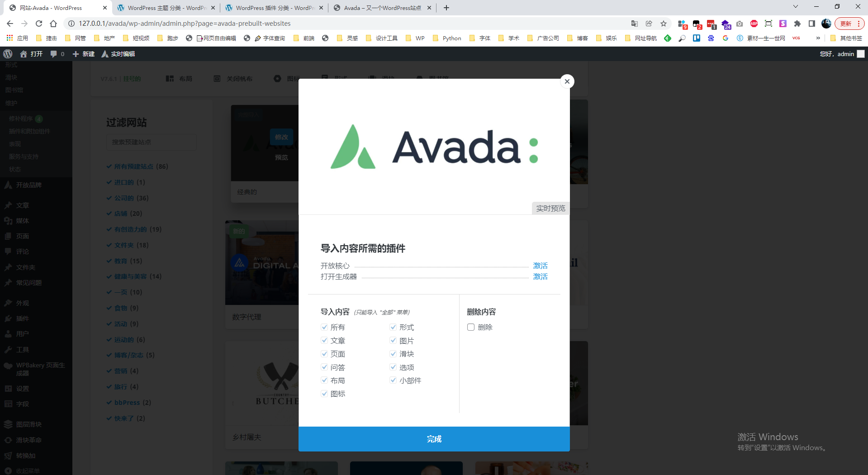
Task: Uncheck the 图标 import checkbox
Action: [x=324, y=394]
